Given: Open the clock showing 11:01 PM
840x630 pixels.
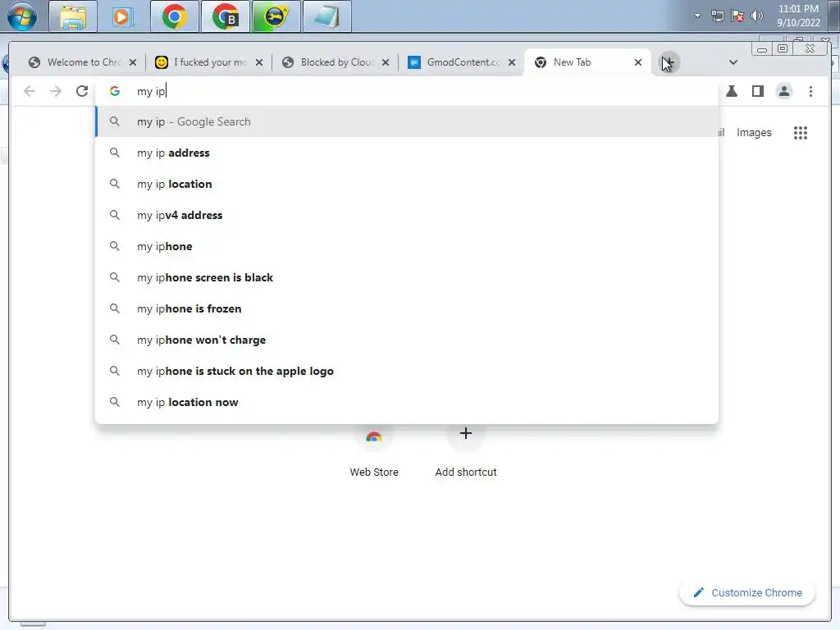Looking at the screenshot, I should point(798,16).
